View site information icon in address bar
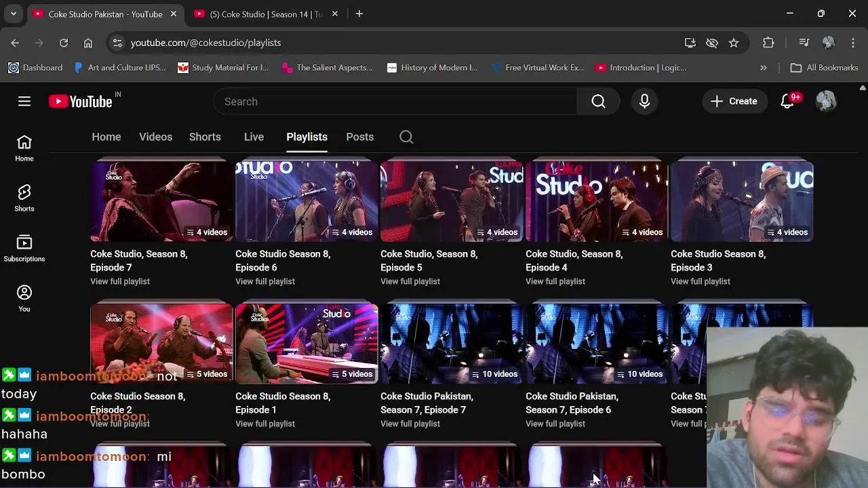This screenshot has width=868, height=488. tap(117, 43)
